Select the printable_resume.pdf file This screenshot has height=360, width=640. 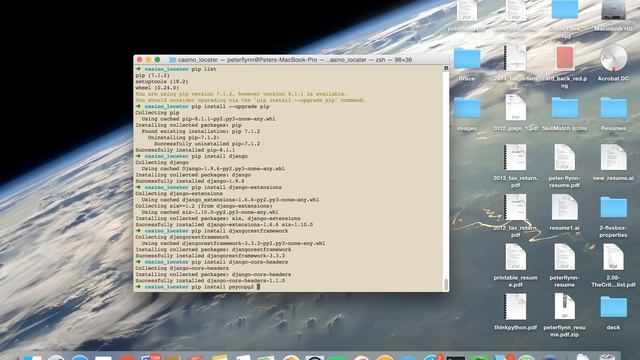tap(516, 257)
